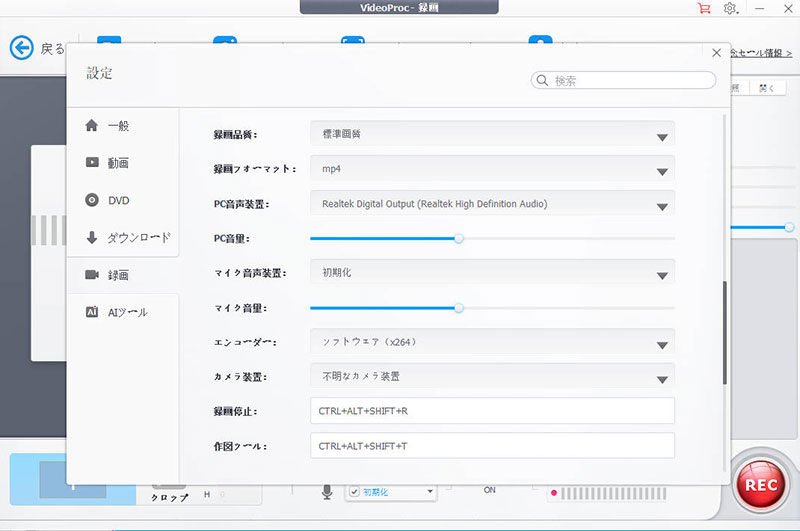
Task: Click the ON label in bottom bar
Action: [x=489, y=490]
